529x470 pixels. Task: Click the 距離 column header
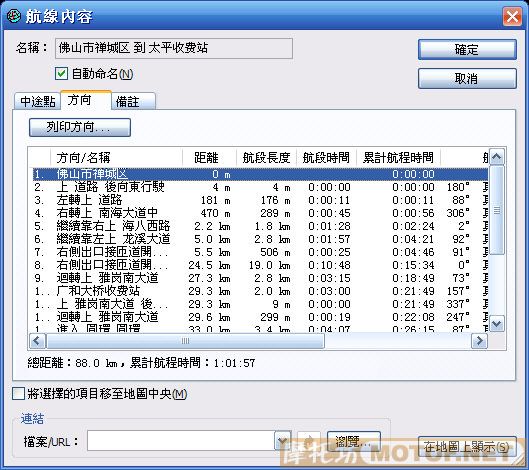[x=210, y=158]
